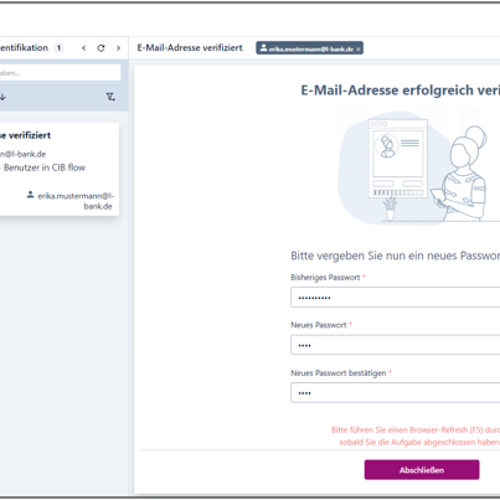Click the 'Bisheriges Passwort' label
Screen dimensions: 500x500
point(325,277)
